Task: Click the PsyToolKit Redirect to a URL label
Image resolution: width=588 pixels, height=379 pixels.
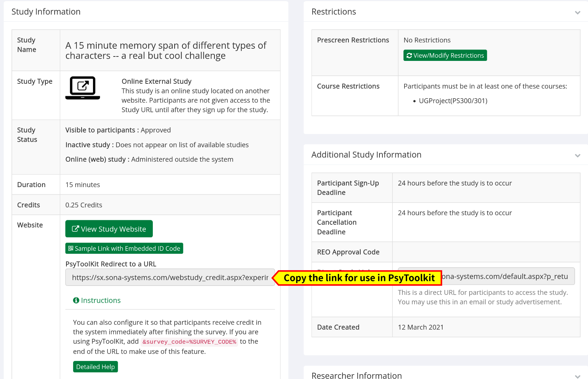Action: click(111, 264)
